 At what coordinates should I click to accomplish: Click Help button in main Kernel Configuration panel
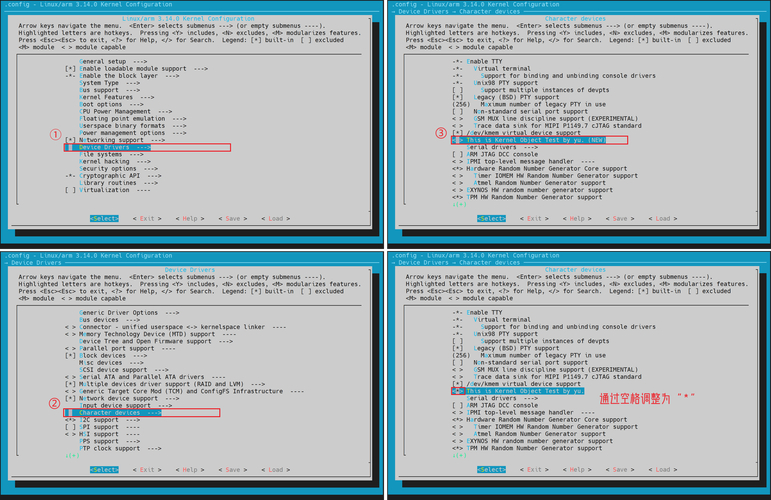tap(190, 219)
